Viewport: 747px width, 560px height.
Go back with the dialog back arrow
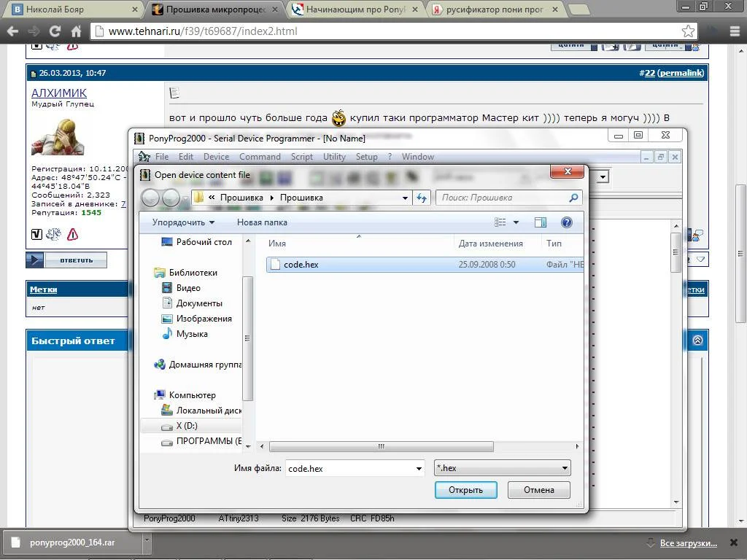150,198
